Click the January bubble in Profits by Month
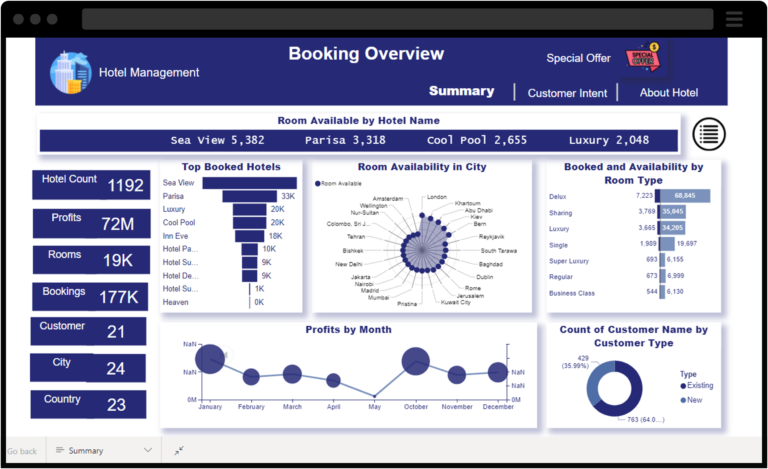This screenshot has height=469, width=768. 210,359
